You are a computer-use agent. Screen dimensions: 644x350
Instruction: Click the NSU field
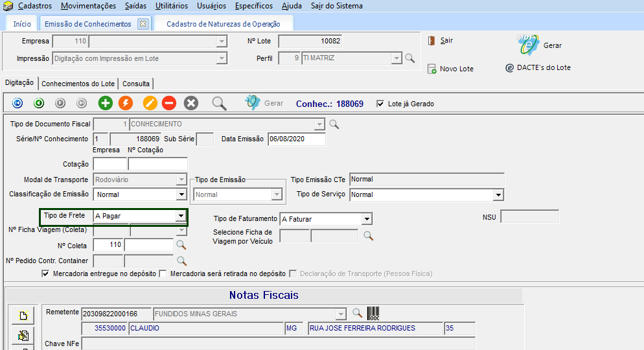pos(530,216)
